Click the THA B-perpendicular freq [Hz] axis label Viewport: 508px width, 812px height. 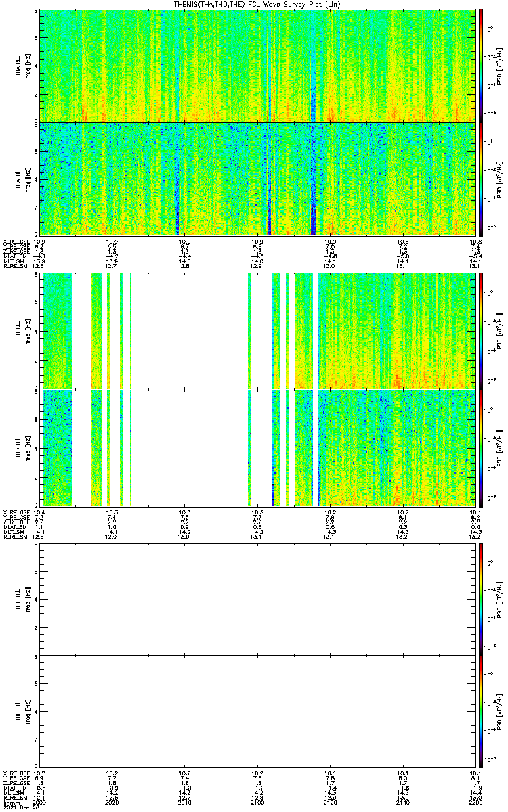click(29, 66)
